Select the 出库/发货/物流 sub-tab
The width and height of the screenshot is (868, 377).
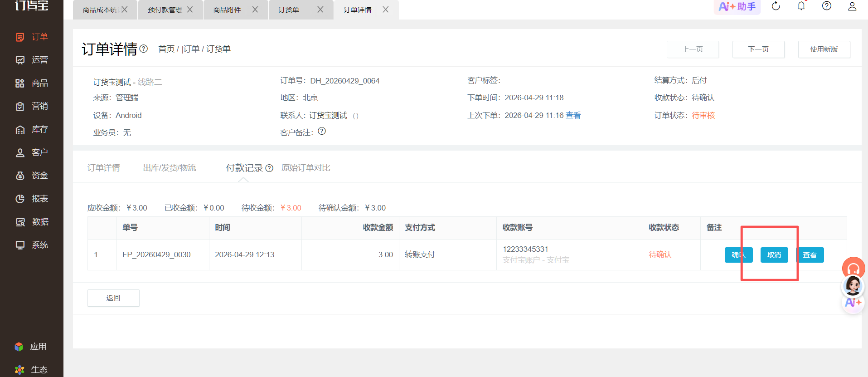coord(170,168)
